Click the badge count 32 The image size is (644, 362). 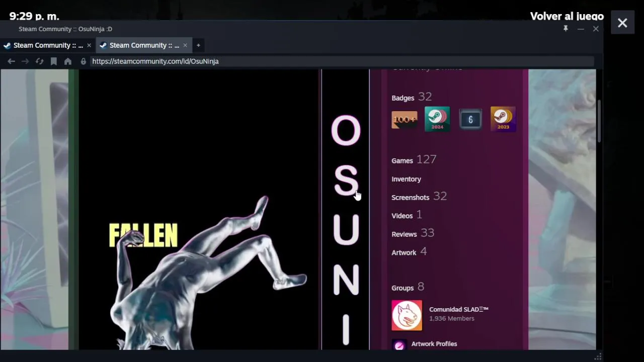(425, 97)
